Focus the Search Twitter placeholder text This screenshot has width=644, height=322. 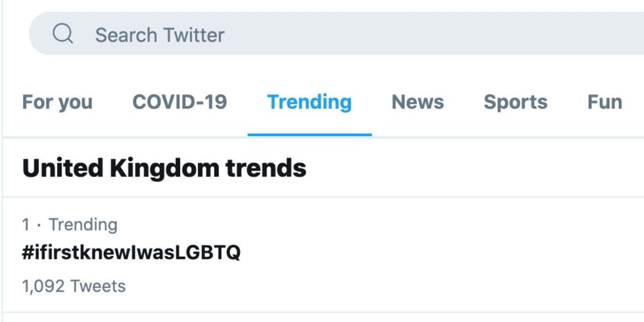tap(160, 35)
